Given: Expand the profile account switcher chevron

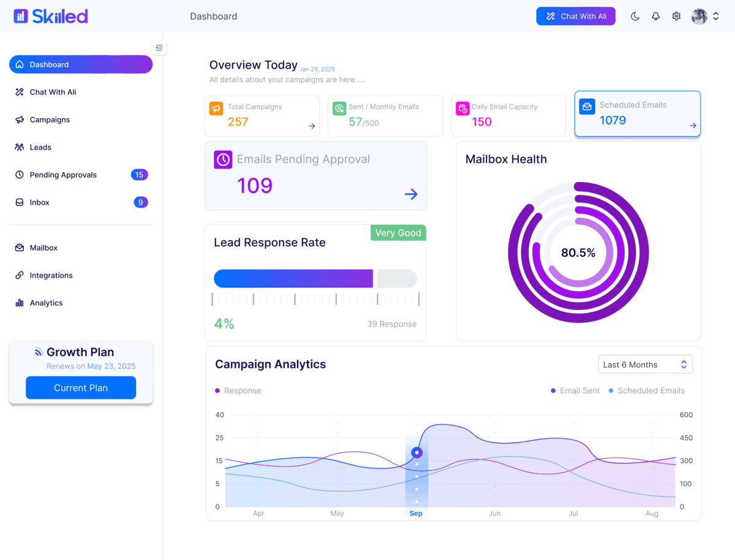Looking at the screenshot, I should (715, 16).
